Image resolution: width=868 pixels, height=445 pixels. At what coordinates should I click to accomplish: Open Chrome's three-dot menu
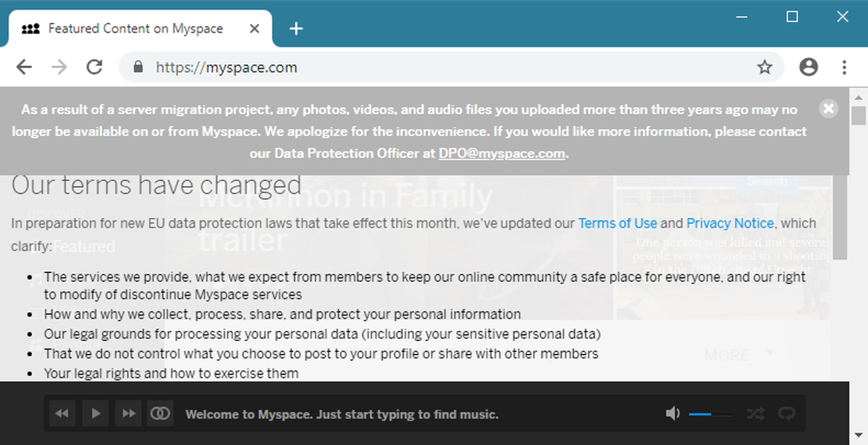(844, 67)
